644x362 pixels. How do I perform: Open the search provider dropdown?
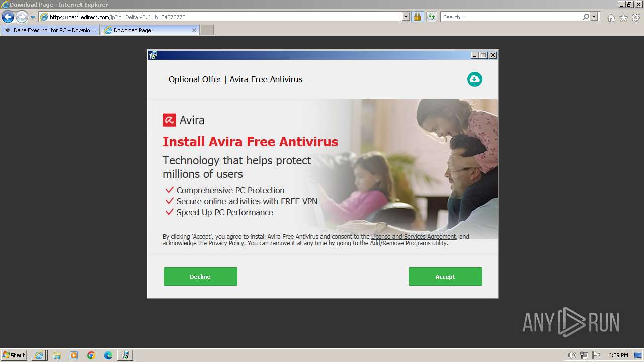click(594, 17)
